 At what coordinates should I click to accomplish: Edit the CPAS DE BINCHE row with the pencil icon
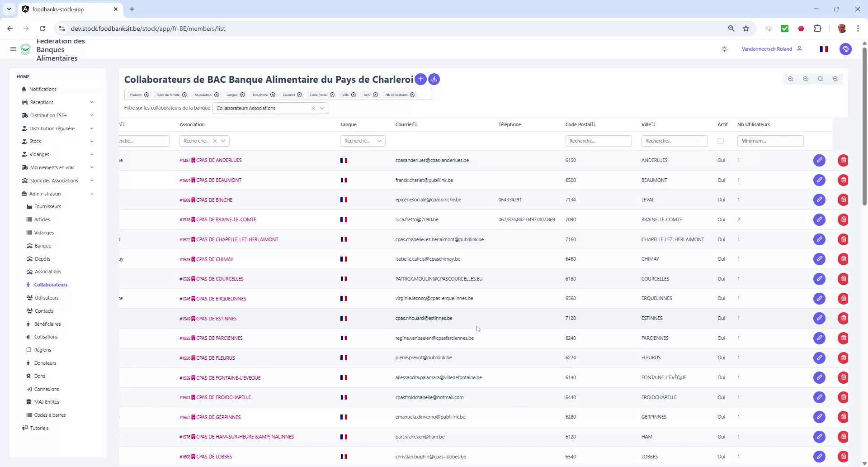point(820,200)
